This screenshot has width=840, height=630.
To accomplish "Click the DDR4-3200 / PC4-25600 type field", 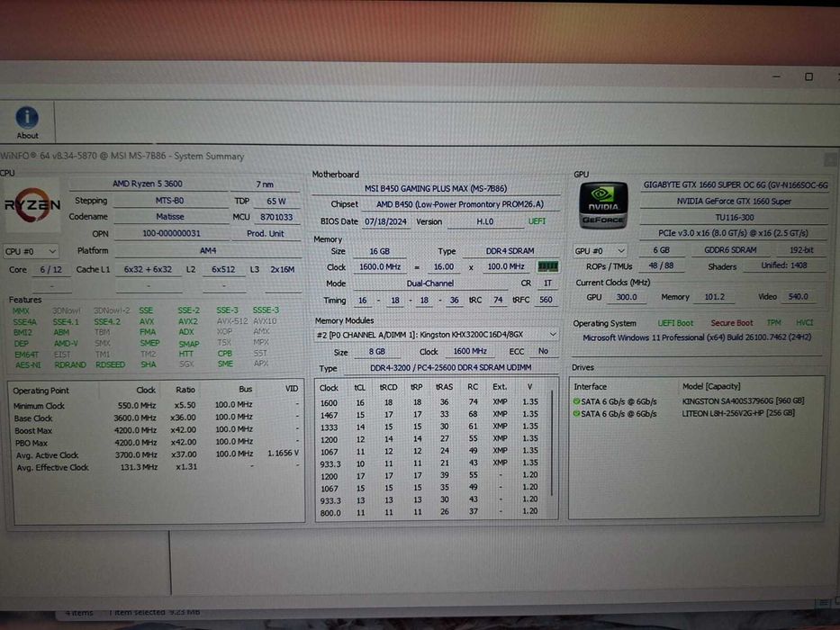I will point(450,368).
